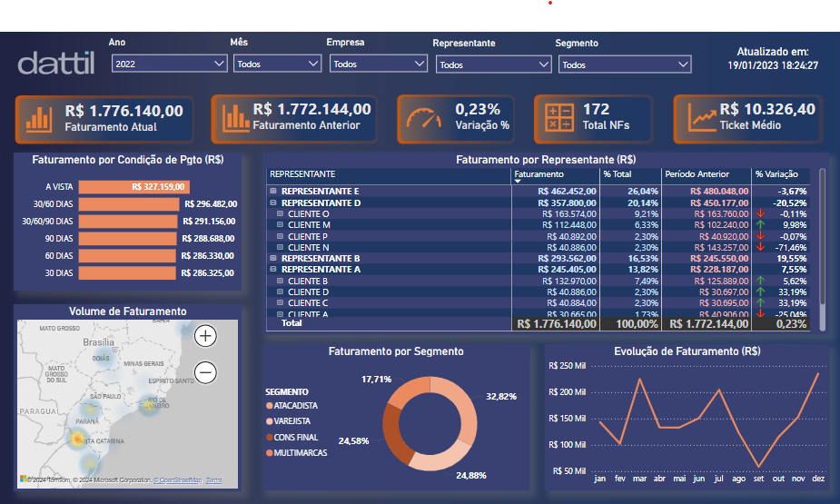Image resolution: width=840 pixels, height=504 pixels.
Task: Click the set label on the evolution chart axis
Action: [x=758, y=479]
